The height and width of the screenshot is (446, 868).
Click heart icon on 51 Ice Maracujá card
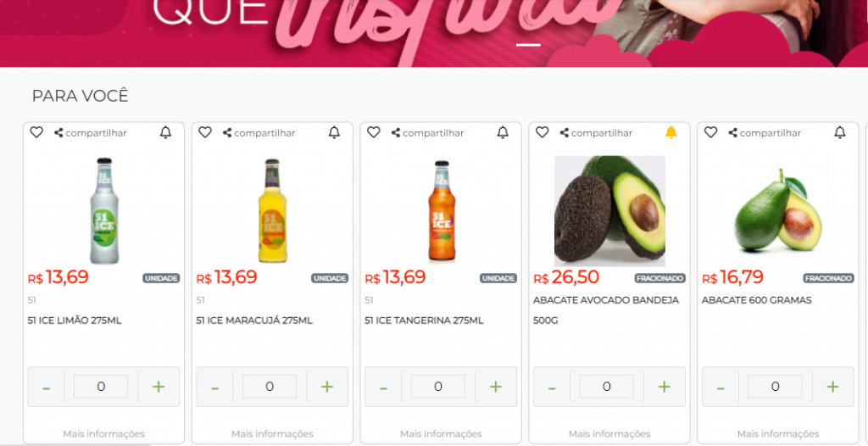pos(205,132)
